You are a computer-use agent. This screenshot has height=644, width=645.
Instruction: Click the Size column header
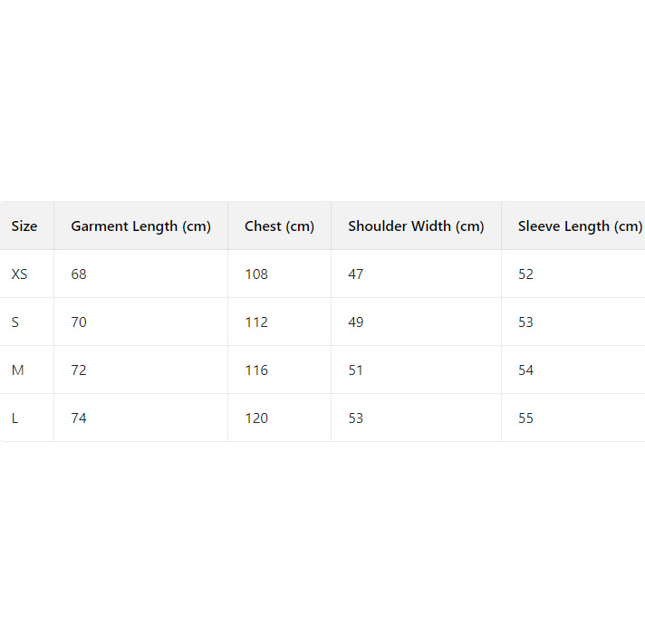(24, 226)
